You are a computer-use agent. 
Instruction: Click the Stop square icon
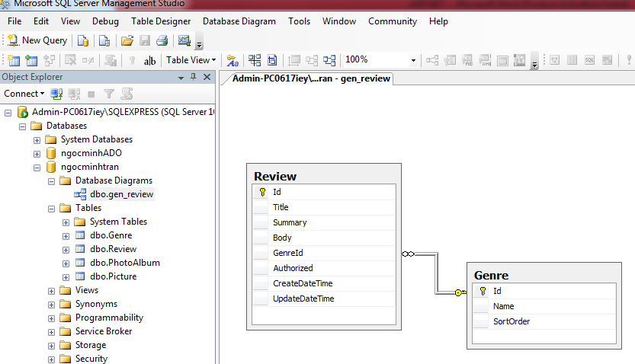pos(91,94)
